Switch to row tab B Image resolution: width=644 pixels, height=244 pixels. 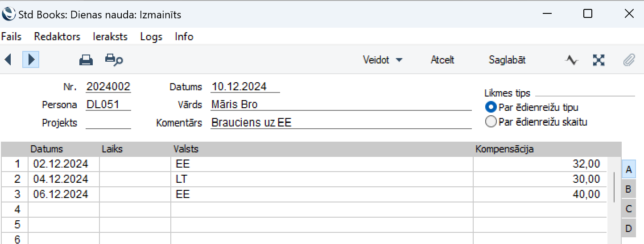(x=628, y=189)
